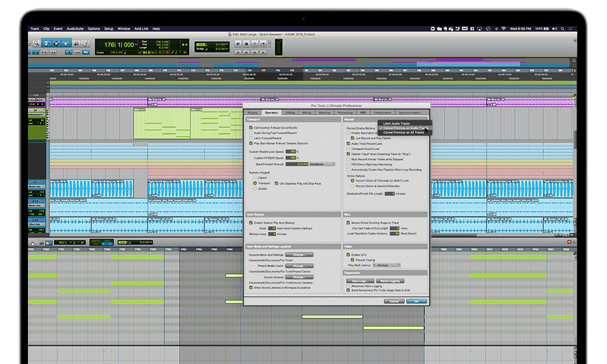Click the Save Logs button
The height and width of the screenshot is (364, 607).
point(359,281)
